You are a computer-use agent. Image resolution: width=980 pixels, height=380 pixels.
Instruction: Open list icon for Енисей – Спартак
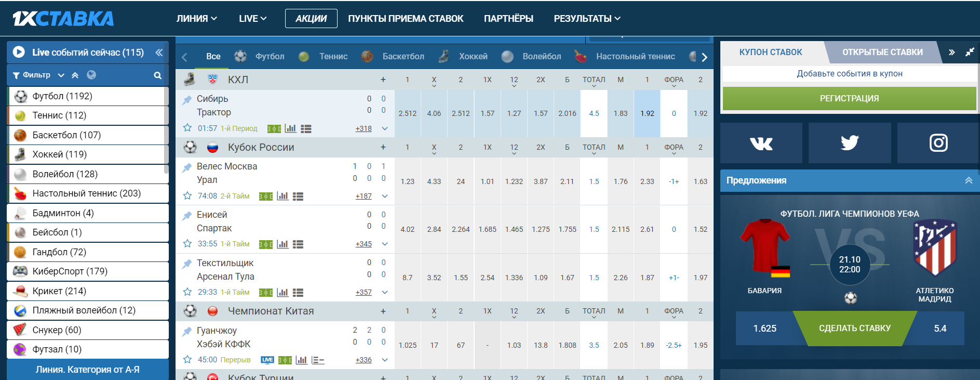(298, 244)
